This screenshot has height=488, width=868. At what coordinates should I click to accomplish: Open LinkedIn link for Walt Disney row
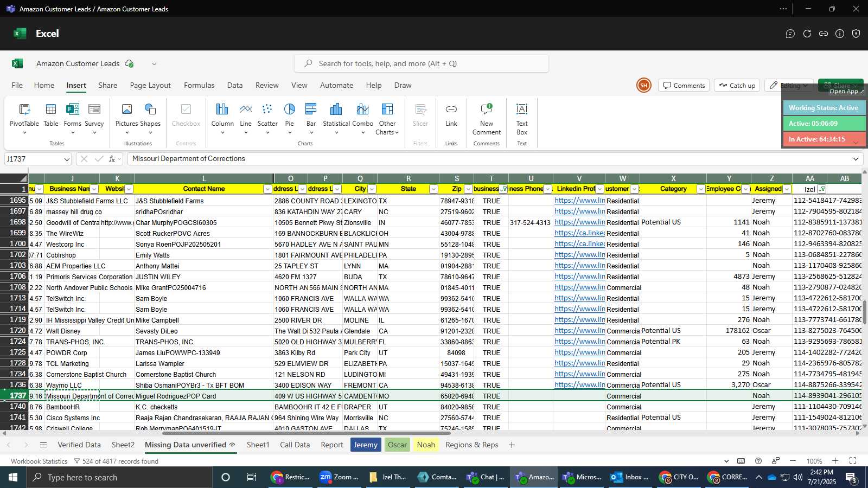[x=579, y=331]
